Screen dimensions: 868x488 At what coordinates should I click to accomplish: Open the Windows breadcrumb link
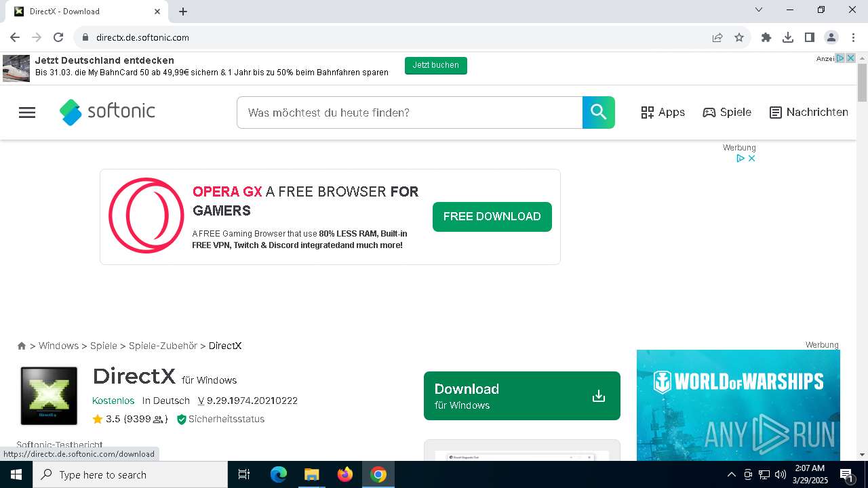pos(58,346)
